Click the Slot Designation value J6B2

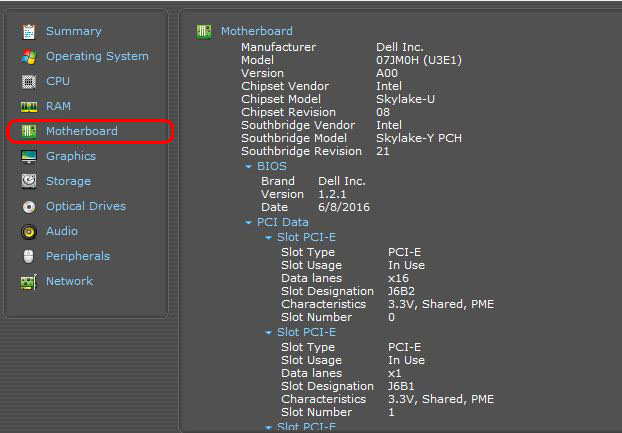point(401,291)
